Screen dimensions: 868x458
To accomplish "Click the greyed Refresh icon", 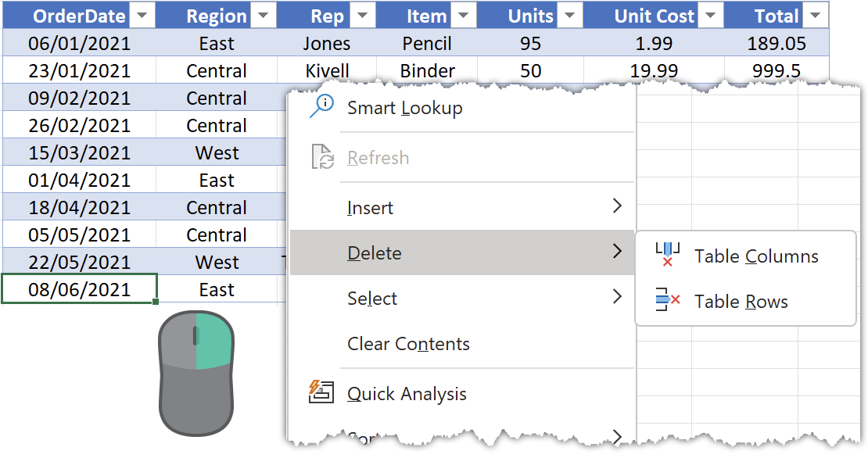I will point(322,157).
